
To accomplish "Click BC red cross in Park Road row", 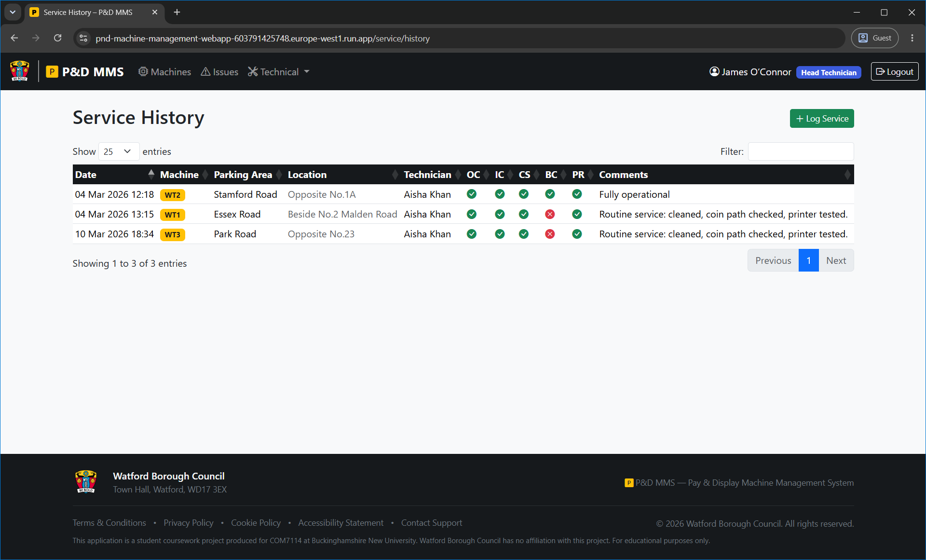I will click(550, 234).
